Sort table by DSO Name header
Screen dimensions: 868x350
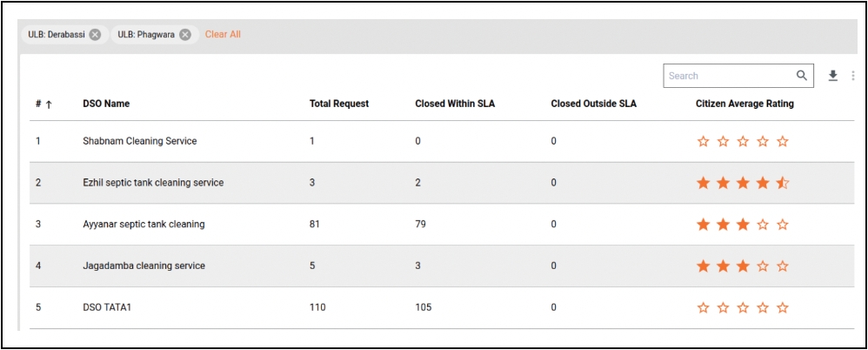coord(106,104)
